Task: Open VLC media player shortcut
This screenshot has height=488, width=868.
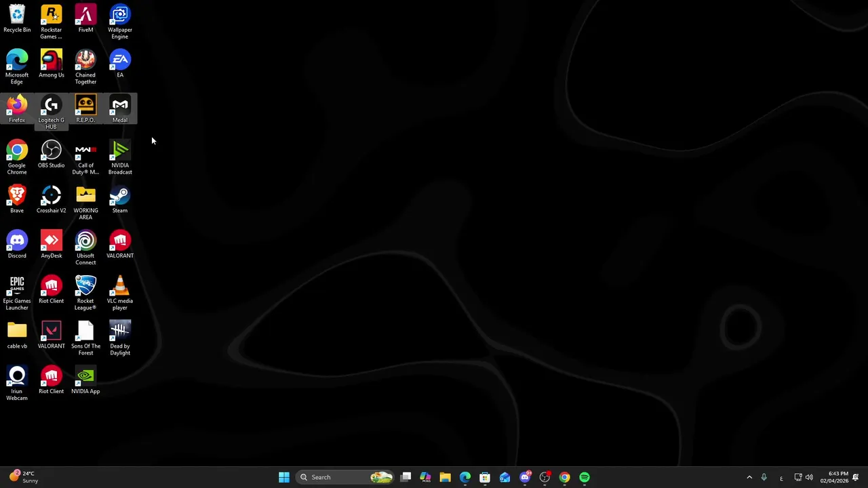Action: [x=120, y=293]
